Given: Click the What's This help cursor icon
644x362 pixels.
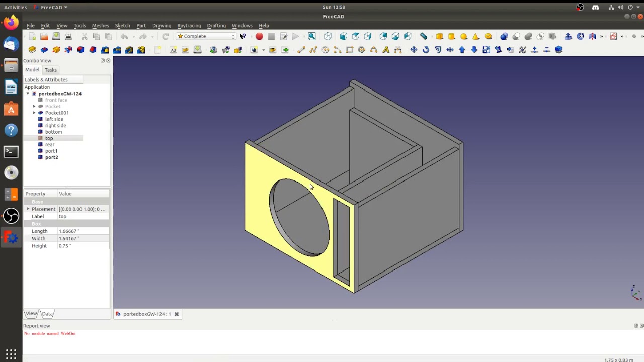Looking at the screenshot, I should [x=243, y=36].
